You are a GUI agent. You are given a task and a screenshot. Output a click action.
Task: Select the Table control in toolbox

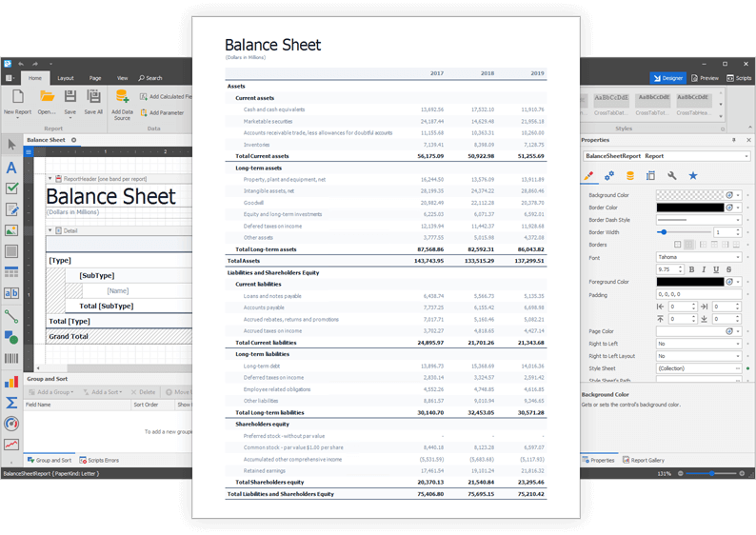[x=11, y=272]
